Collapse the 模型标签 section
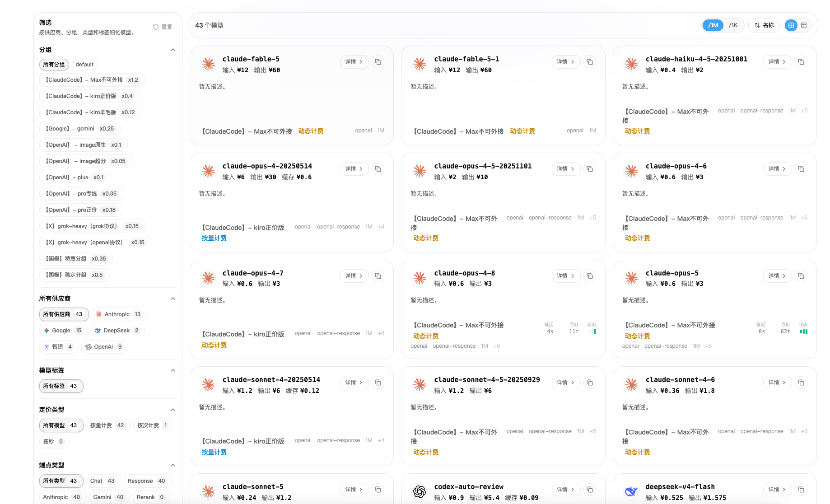 pyautogui.click(x=173, y=370)
